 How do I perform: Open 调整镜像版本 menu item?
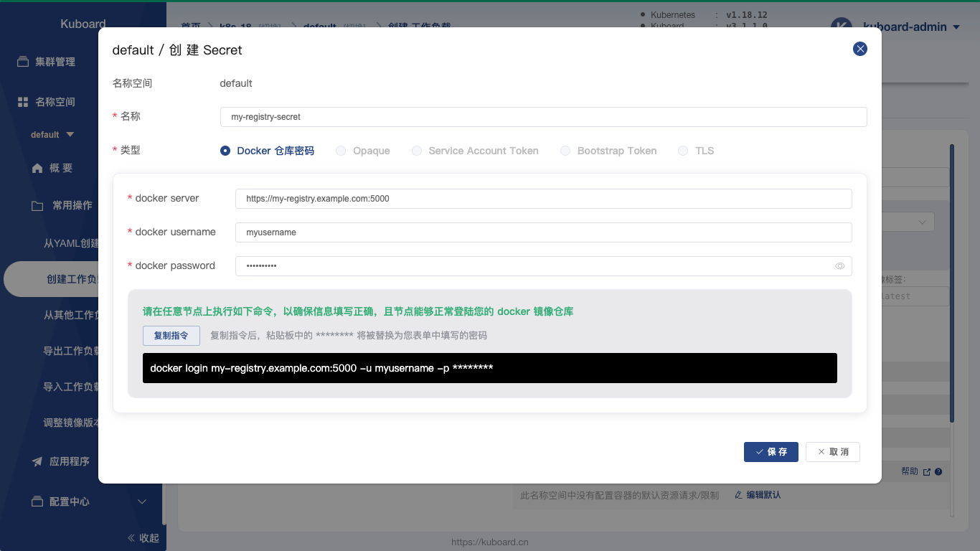[x=71, y=423]
